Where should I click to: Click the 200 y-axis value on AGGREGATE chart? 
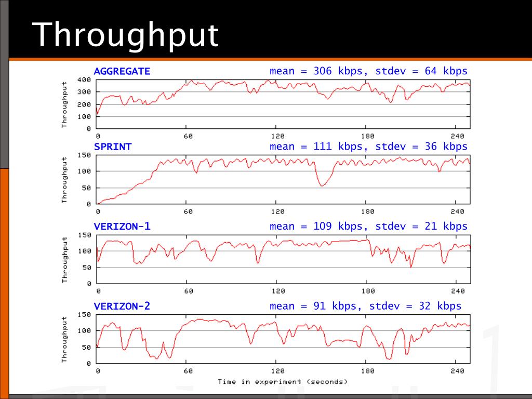point(84,104)
